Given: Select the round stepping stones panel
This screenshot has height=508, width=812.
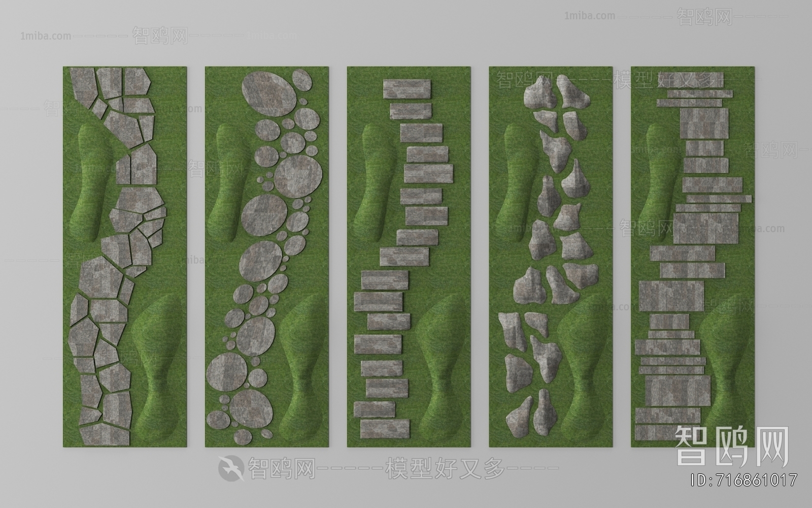Looking at the screenshot, I should [x=267, y=257].
